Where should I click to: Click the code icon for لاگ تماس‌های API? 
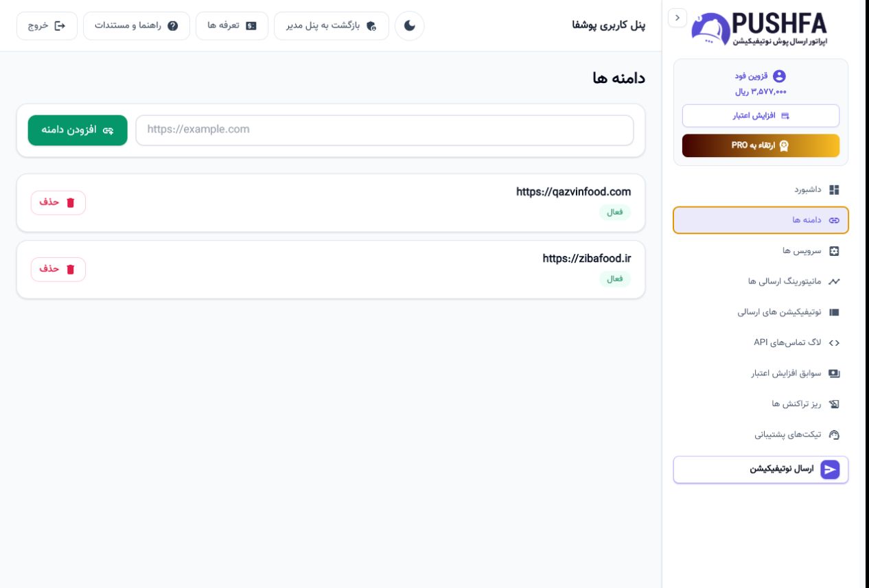(835, 342)
